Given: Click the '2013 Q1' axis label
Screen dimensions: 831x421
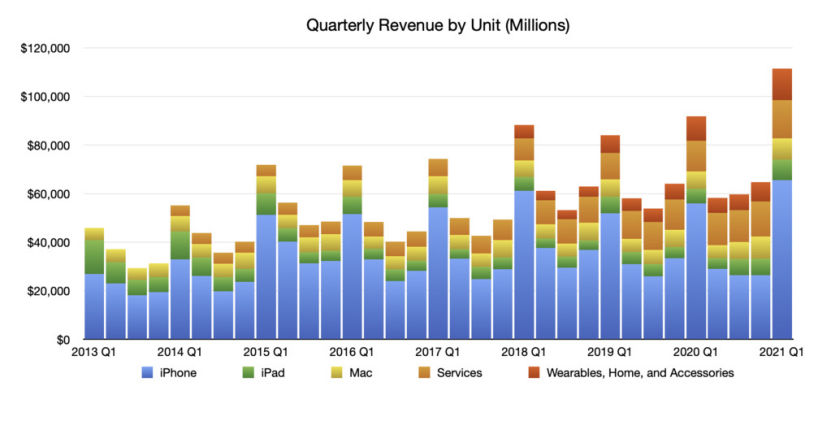Looking at the screenshot, I should pyautogui.click(x=94, y=353).
